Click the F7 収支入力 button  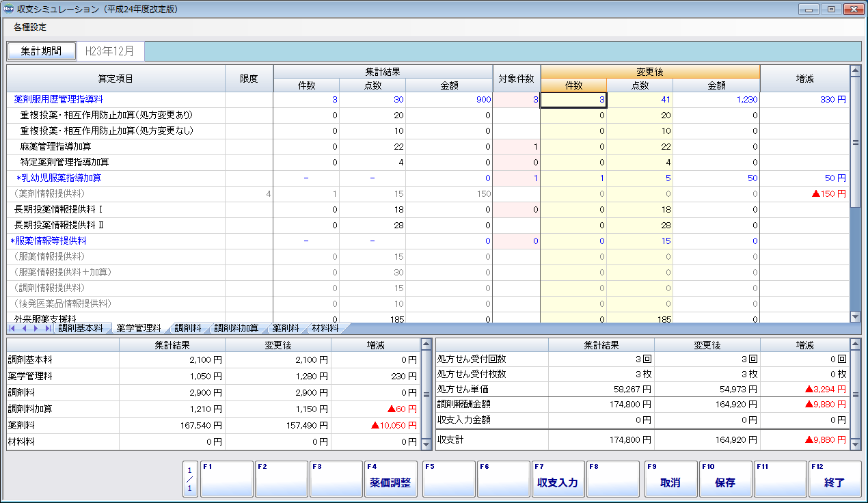558,479
